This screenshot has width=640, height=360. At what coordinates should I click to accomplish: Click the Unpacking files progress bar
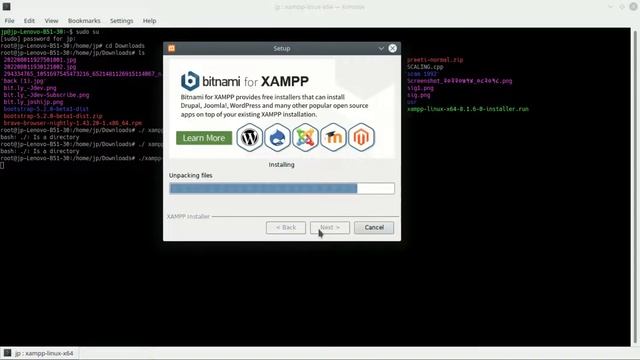pos(282,188)
